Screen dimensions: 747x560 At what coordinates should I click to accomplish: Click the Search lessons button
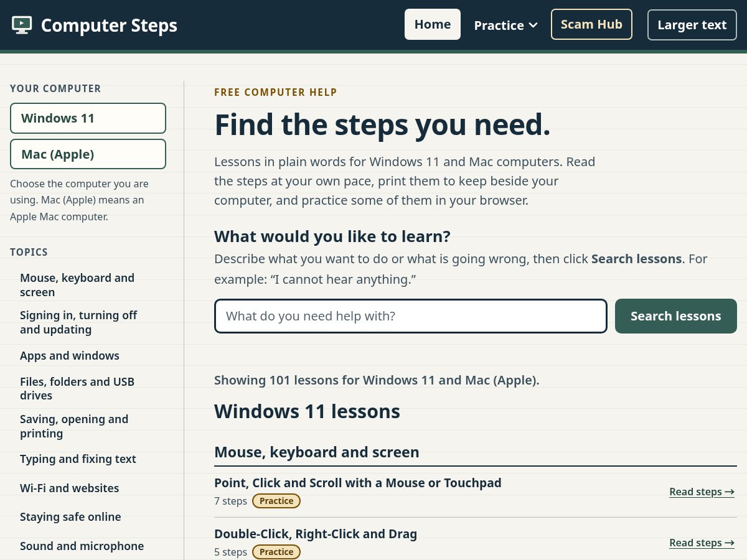pos(676,316)
